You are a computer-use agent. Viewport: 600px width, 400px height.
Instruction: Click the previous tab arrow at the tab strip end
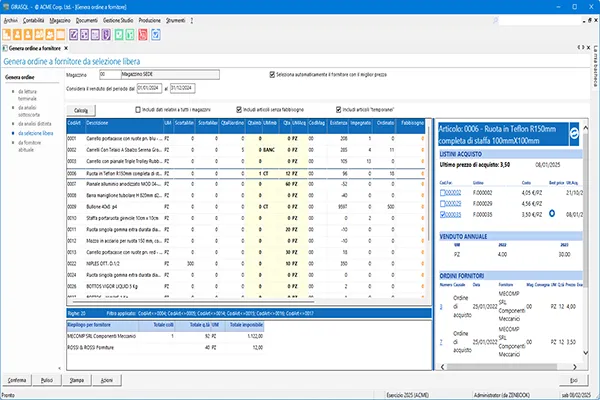(x=579, y=47)
